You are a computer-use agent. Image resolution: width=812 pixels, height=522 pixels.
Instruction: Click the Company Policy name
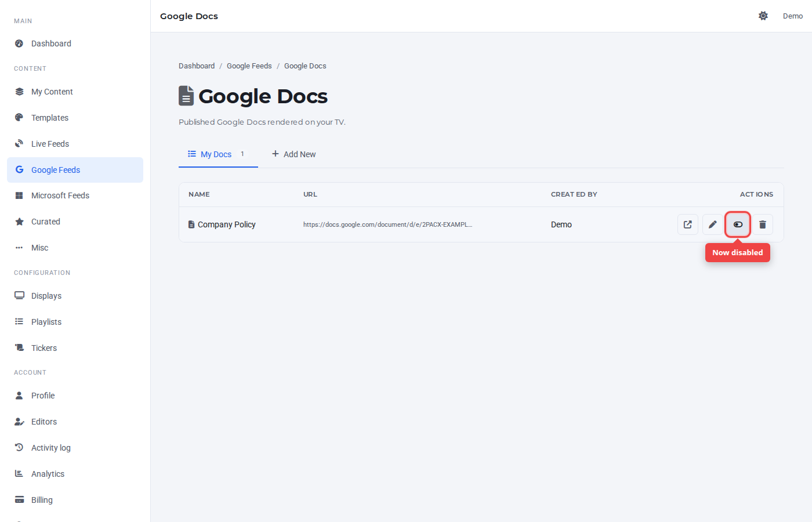227,224
